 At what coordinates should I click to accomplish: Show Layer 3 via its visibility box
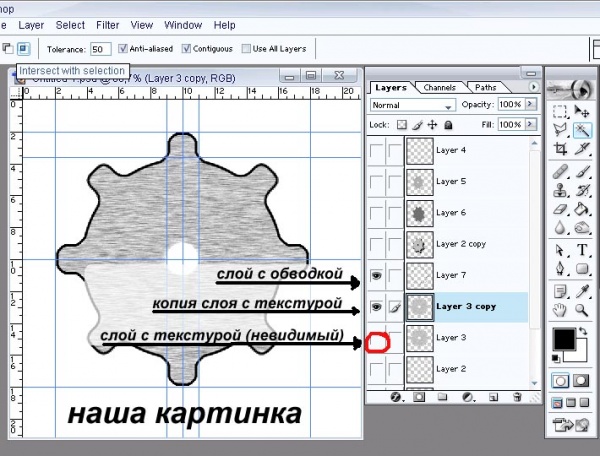[376, 340]
